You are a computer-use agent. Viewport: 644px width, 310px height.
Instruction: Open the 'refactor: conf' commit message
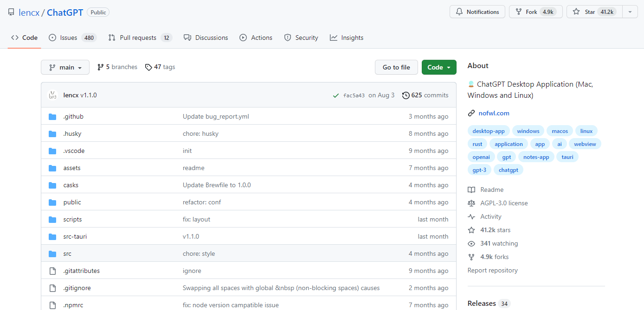coord(202,202)
